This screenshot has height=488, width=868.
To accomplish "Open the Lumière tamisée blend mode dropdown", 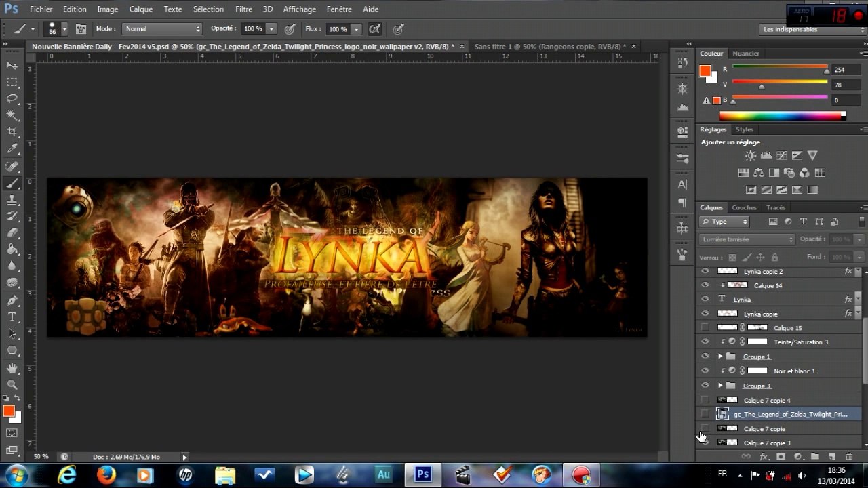I will click(x=747, y=239).
